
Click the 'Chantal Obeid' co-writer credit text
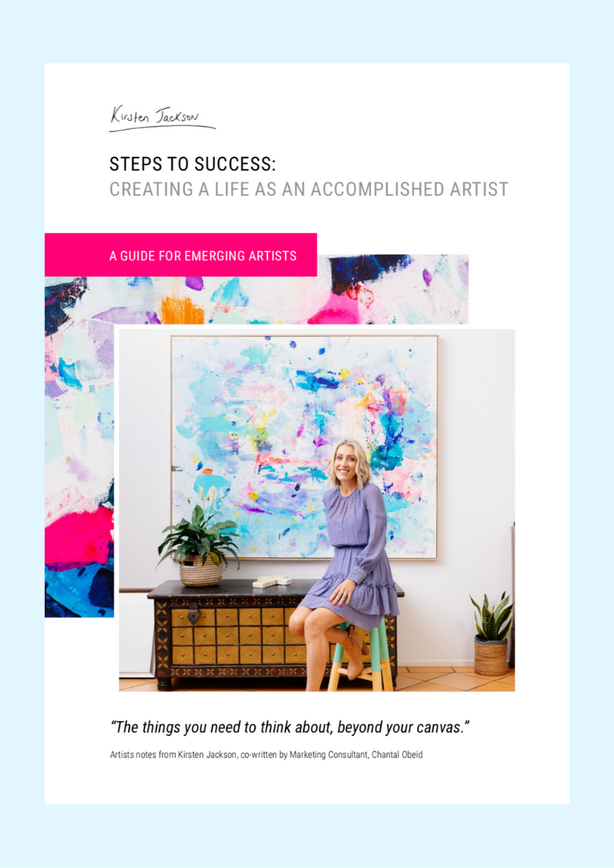point(397,754)
